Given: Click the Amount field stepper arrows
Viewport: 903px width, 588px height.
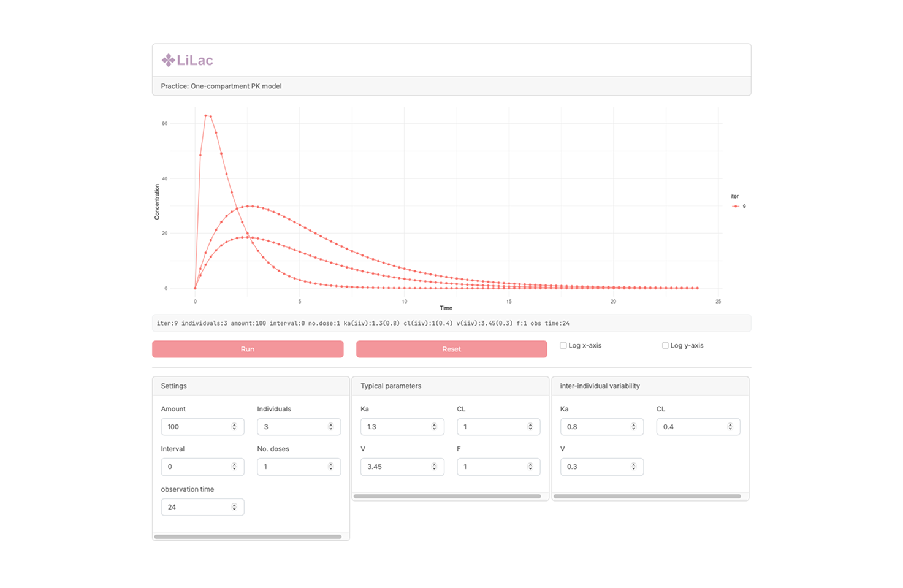Looking at the screenshot, I should click(x=234, y=427).
